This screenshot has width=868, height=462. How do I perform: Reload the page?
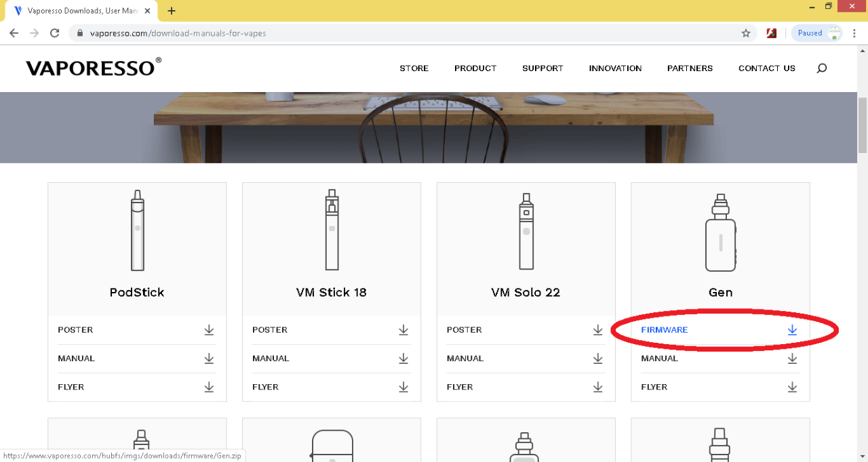click(55, 33)
